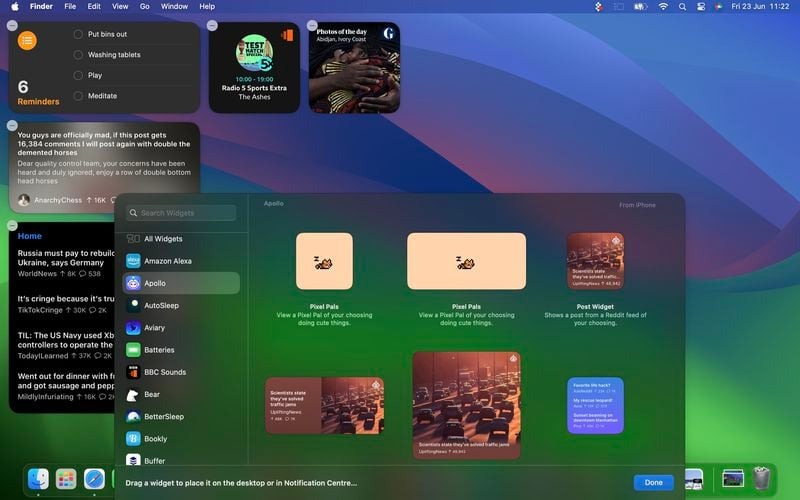Open Finder from the Dock

point(38,479)
